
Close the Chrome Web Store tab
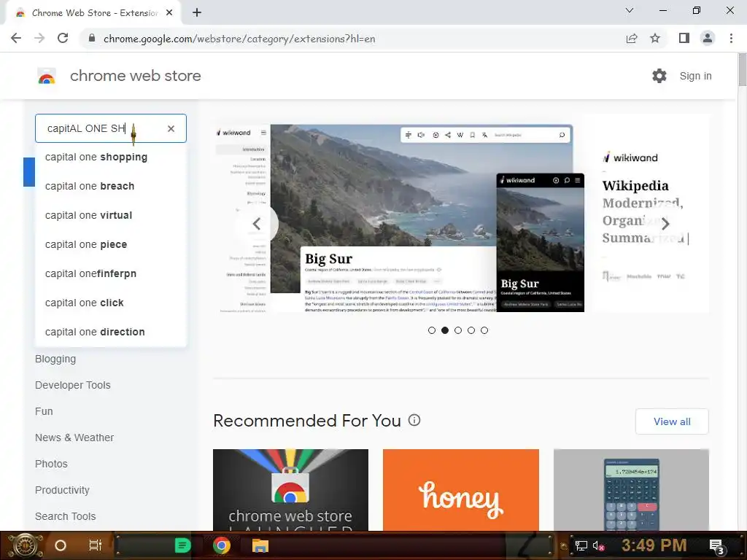(x=169, y=13)
